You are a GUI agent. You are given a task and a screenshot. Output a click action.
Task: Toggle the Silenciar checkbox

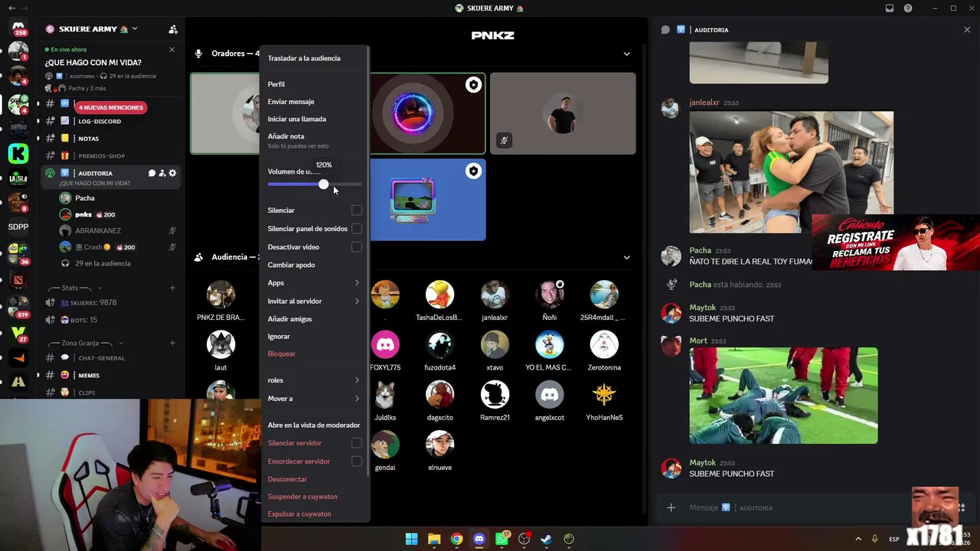357,210
